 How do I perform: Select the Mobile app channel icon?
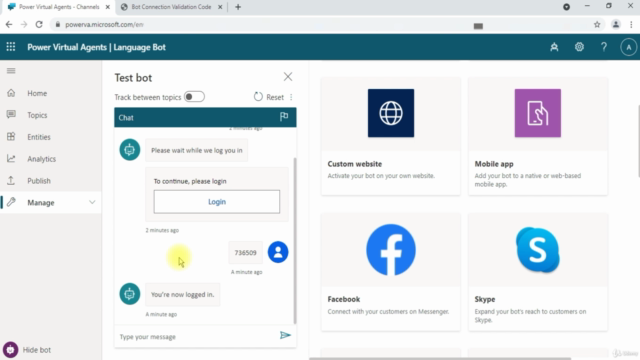point(538,113)
